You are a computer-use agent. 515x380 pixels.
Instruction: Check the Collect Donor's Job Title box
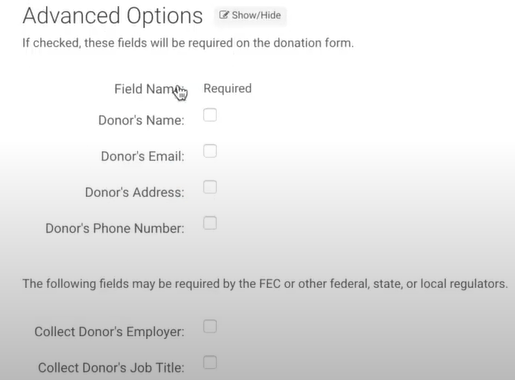click(210, 362)
